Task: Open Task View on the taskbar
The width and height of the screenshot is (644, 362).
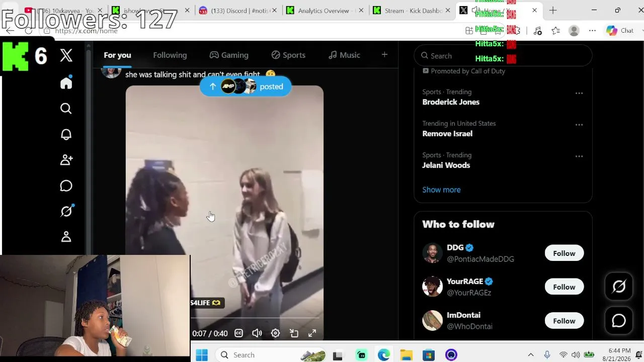Action: click(338, 355)
